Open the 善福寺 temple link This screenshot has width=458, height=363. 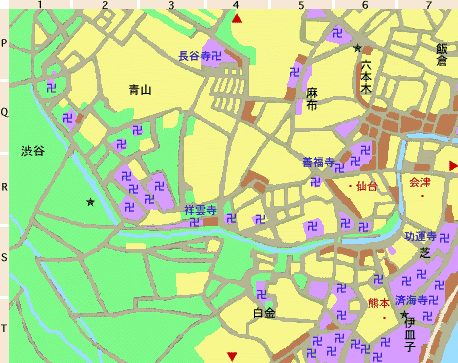pos(318,162)
